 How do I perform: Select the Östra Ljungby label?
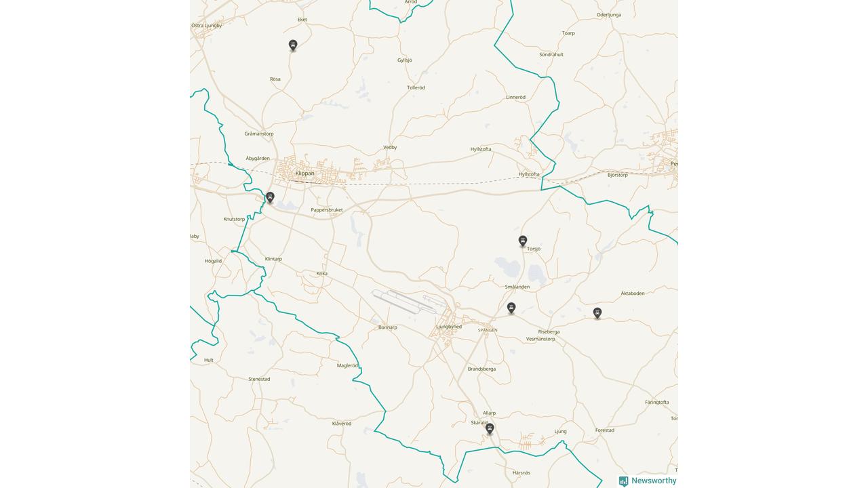(x=207, y=26)
